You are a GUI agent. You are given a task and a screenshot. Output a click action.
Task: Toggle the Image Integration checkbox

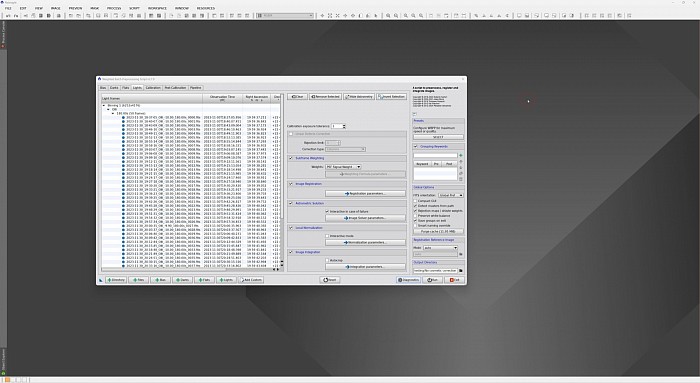pyautogui.click(x=291, y=252)
